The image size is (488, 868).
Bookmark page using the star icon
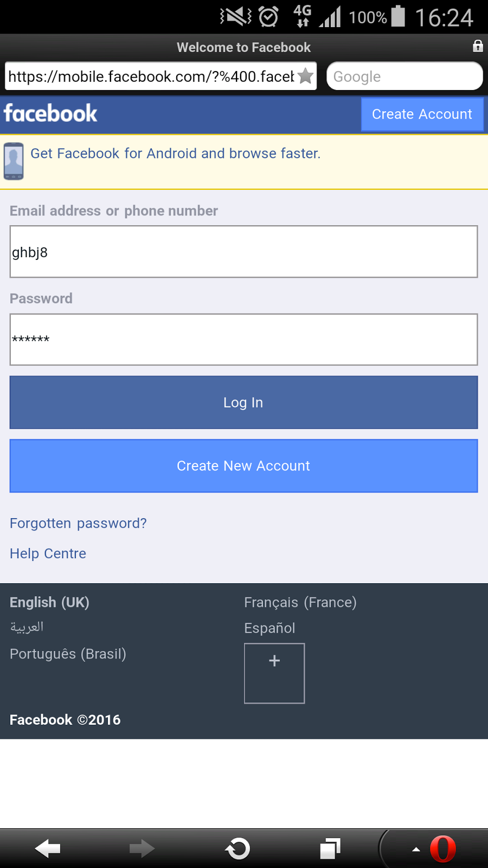306,76
